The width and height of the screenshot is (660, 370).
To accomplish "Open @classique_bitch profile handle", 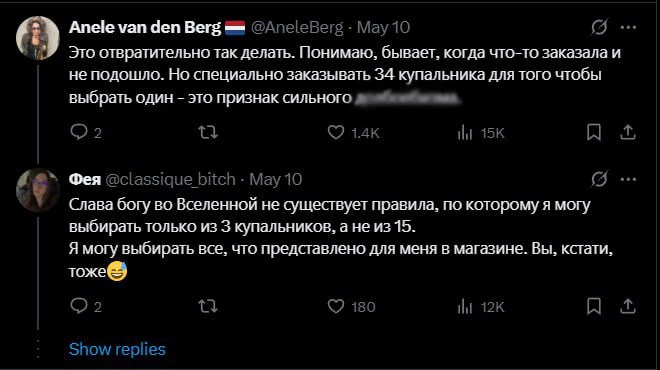I will click(x=170, y=180).
